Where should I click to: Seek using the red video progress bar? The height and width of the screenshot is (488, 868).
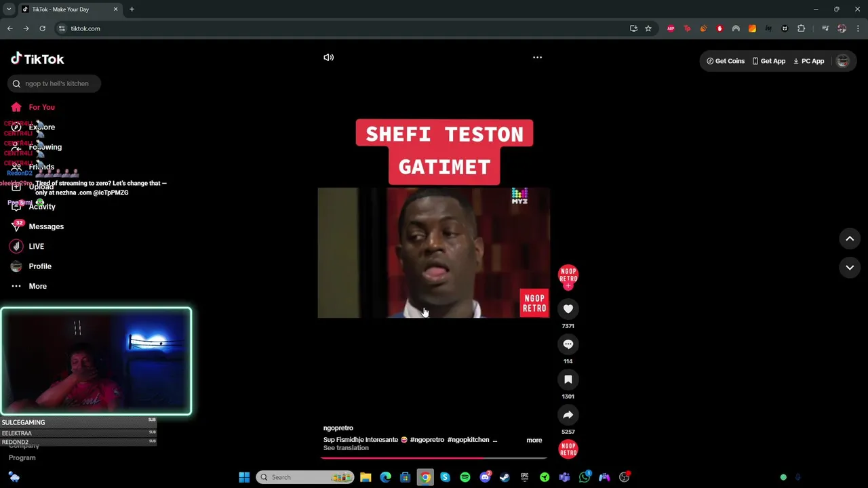coord(434,458)
